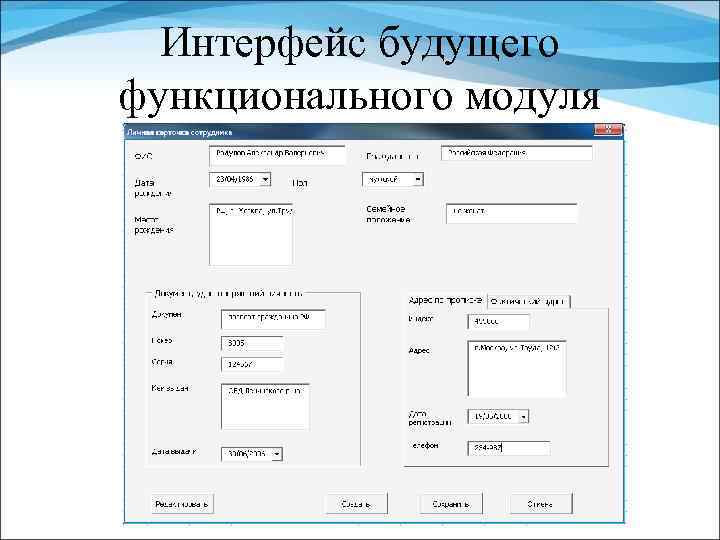
Task: Click the Редактировать button
Action: pos(182,504)
